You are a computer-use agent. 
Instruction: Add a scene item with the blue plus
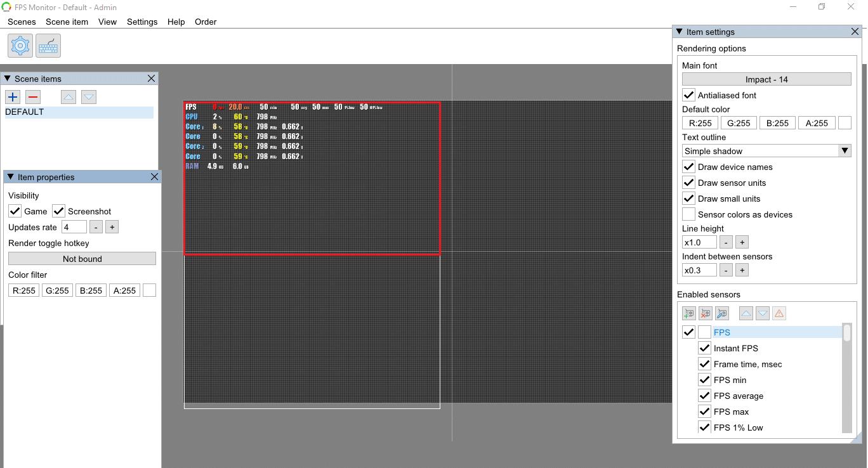[x=13, y=97]
